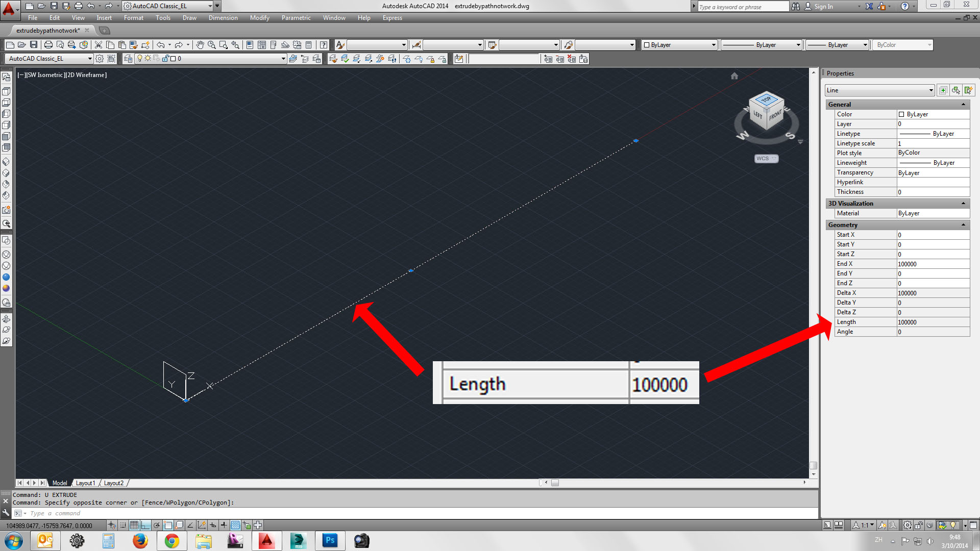Screen dimensions: 980x551
Task: Open the workspace dropdown showing AutoCAD Classic_EL
Action: (90, 58)
